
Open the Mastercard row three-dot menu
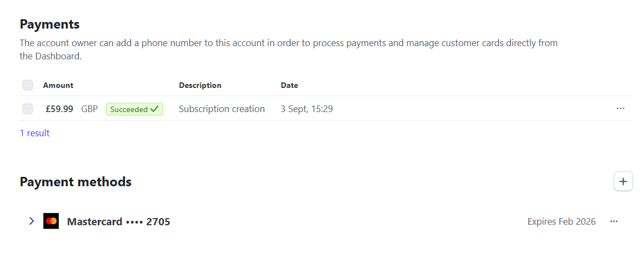[614, 221]
